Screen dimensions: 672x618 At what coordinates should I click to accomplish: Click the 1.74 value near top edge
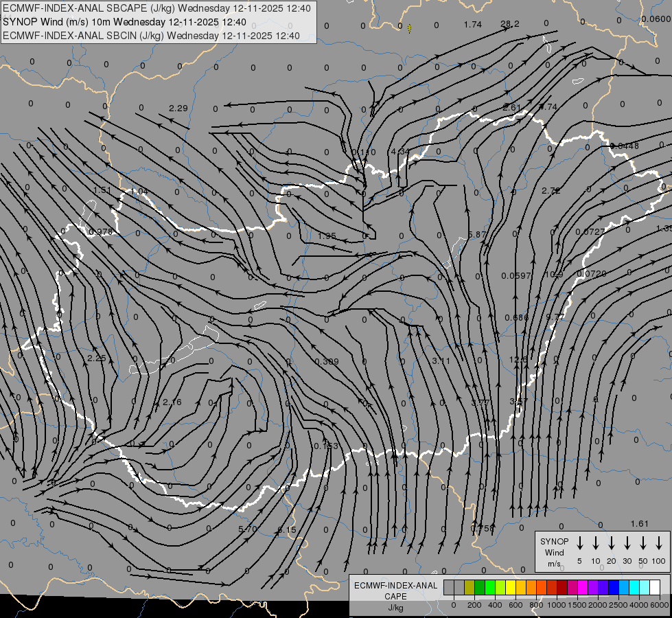coord(473,25)
